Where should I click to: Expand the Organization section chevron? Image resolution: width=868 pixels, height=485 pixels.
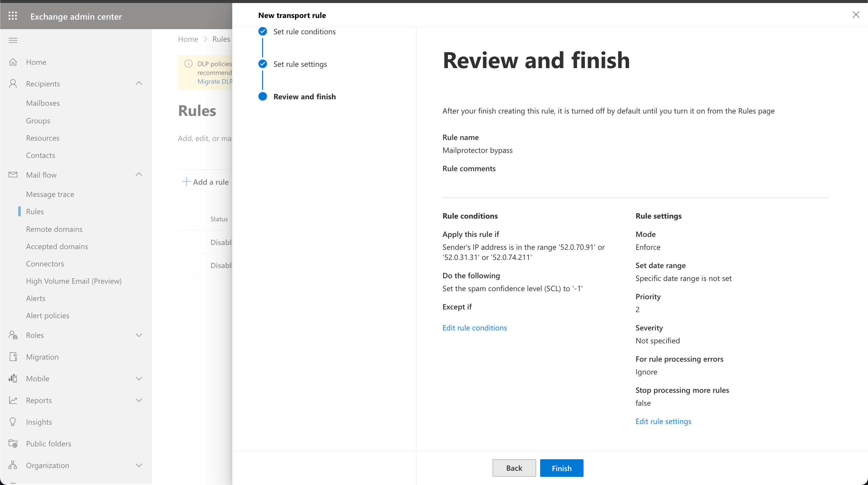[x=139, y=465]
